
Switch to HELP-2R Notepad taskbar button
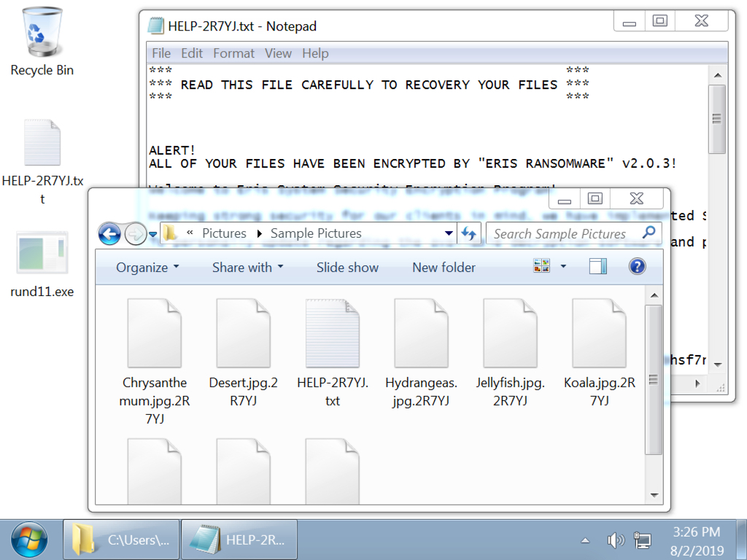(239, 540)
